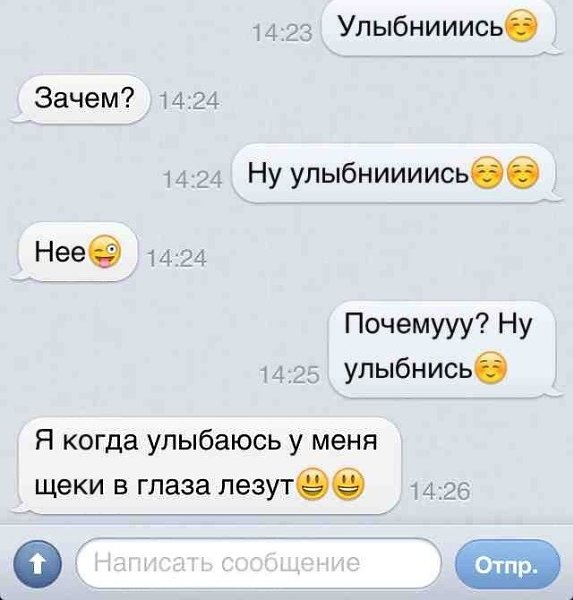Click the Отпр. send button

click(x=507, y=564)
